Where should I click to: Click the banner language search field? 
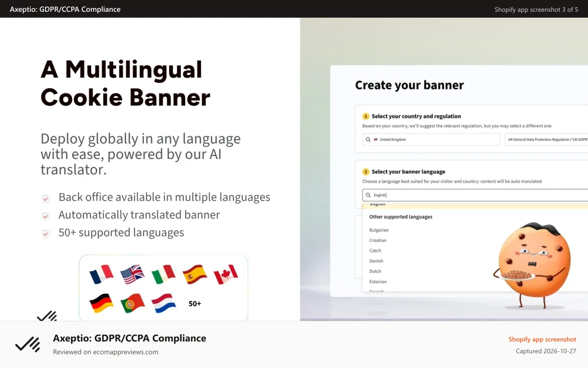pyautogui.click(x=475, y=195)
